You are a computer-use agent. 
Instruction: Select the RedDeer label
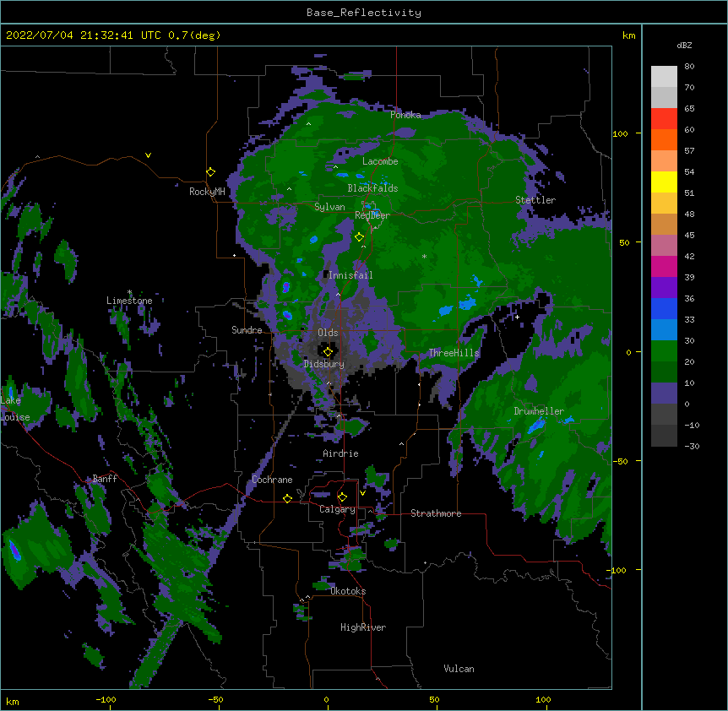coord(372,214)
